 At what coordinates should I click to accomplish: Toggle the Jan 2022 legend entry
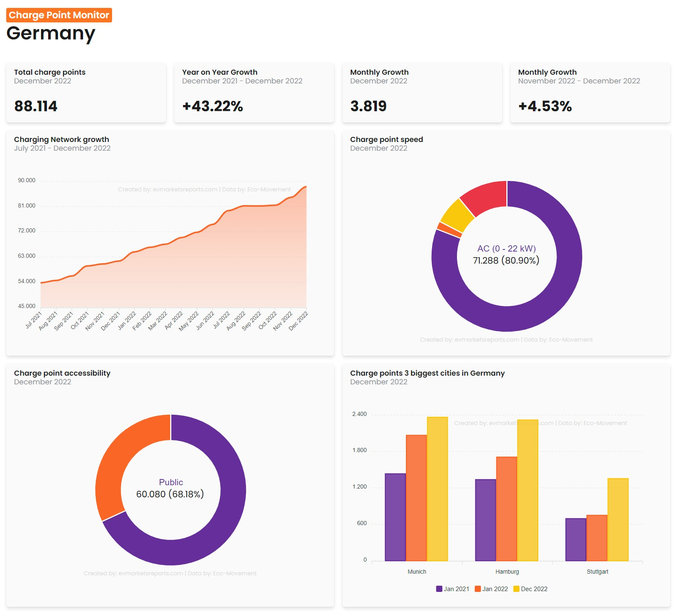pyautogui.click(x=491, y=589)
